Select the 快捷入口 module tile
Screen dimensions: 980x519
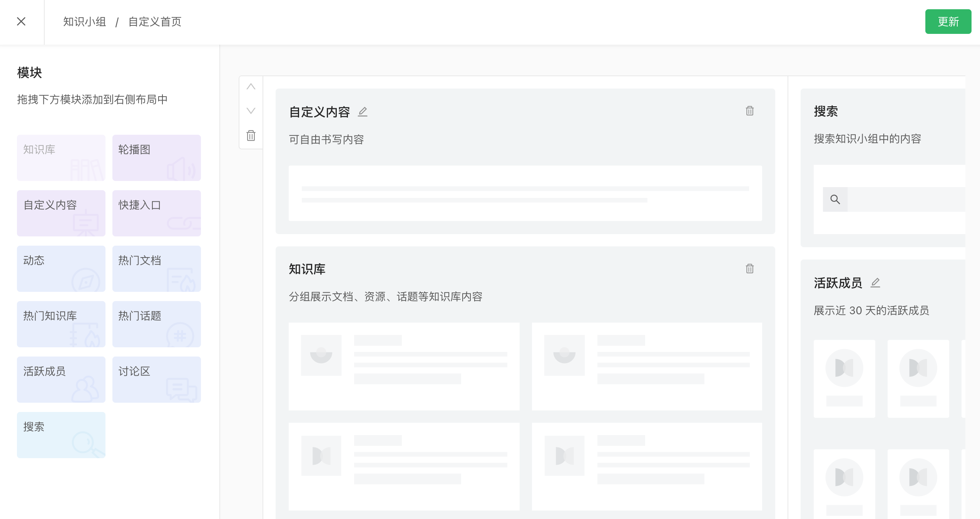(156, 213)
